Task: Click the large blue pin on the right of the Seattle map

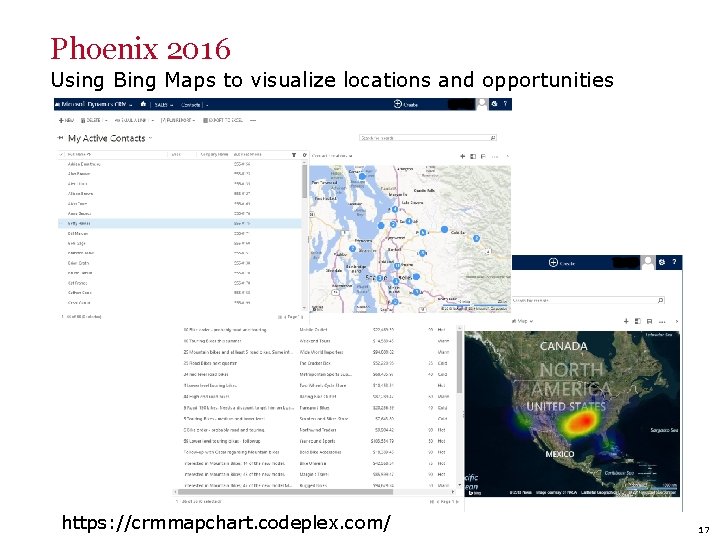Action: pyautogui.click(x=444, y=229)
